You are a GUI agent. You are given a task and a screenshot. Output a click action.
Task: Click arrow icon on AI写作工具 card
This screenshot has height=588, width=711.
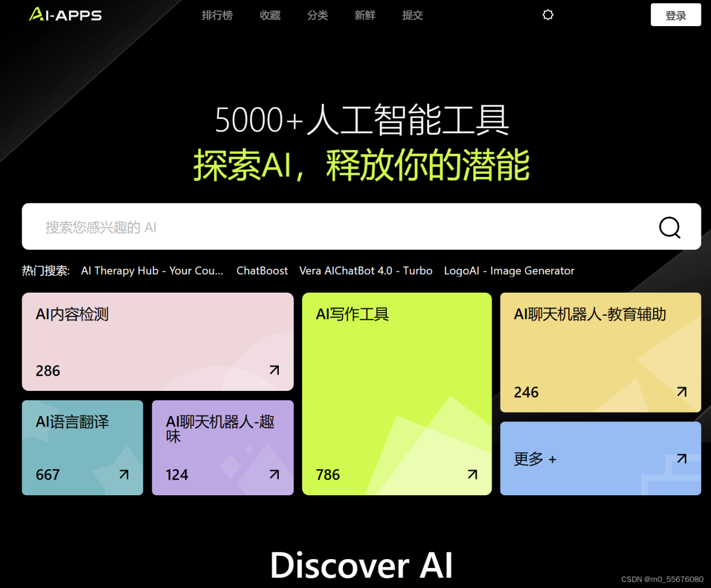472,474
